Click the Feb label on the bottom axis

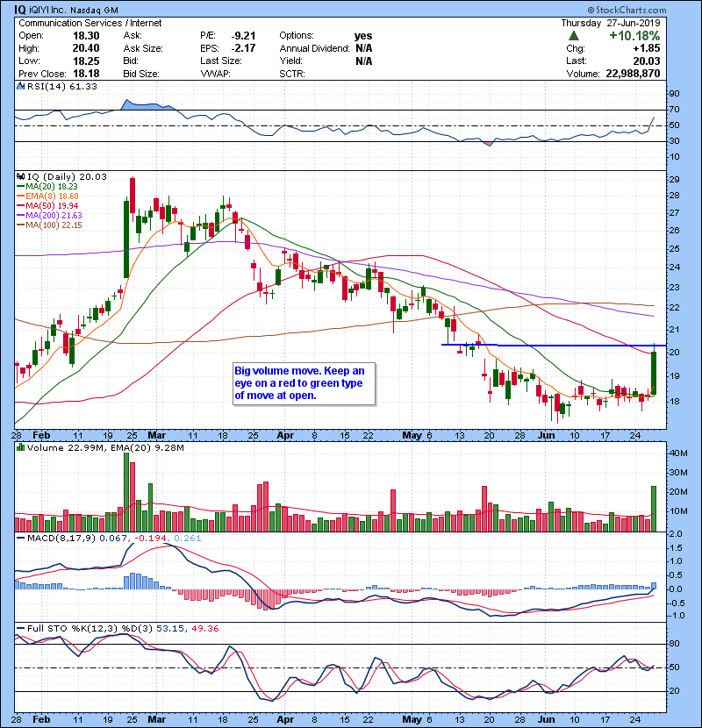(x=41, y=719)
